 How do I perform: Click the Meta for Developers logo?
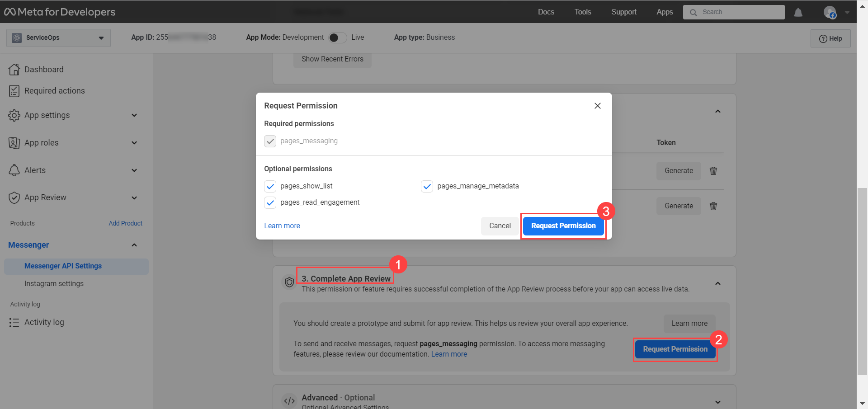coord(60,12)
